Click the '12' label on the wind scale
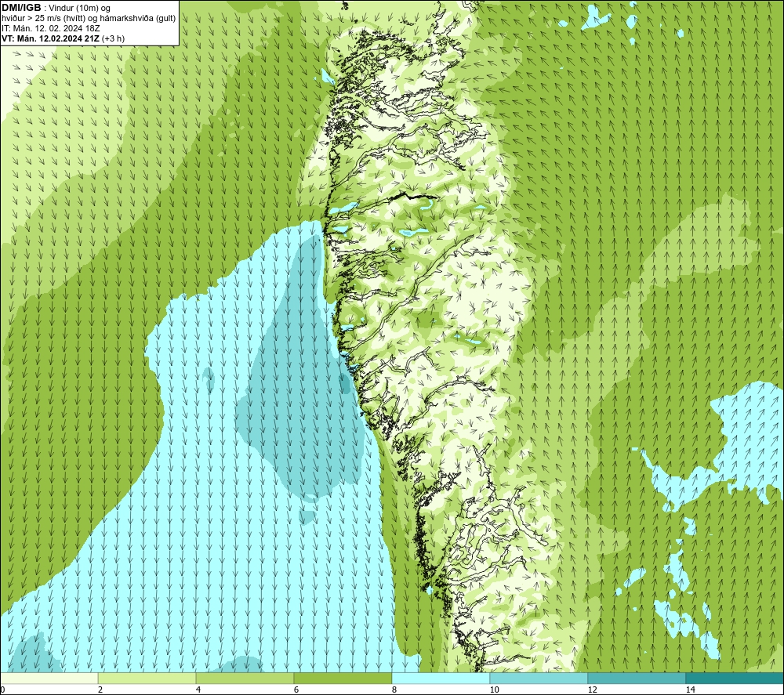 click(x=592, y=690)
